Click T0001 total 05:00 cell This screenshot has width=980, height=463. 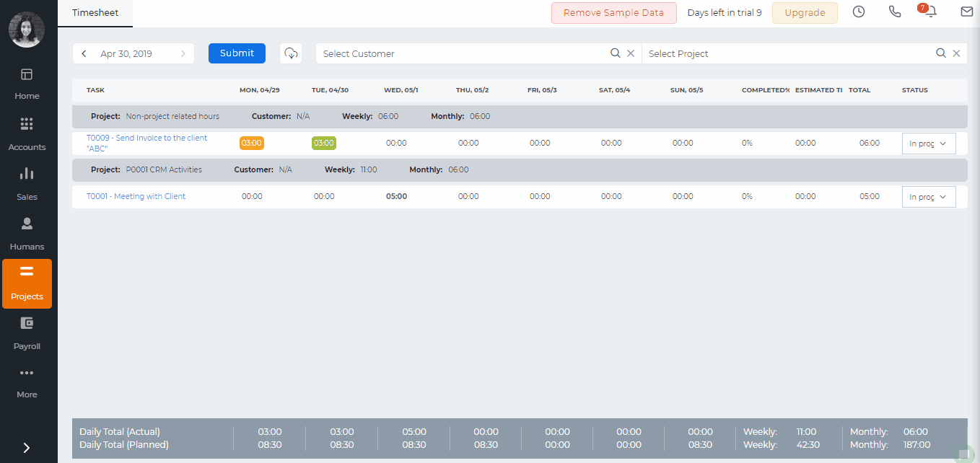point(870,196)
